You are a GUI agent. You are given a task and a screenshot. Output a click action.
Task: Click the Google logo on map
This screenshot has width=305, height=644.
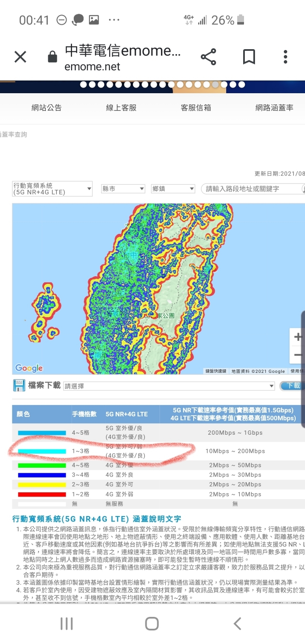29,368
